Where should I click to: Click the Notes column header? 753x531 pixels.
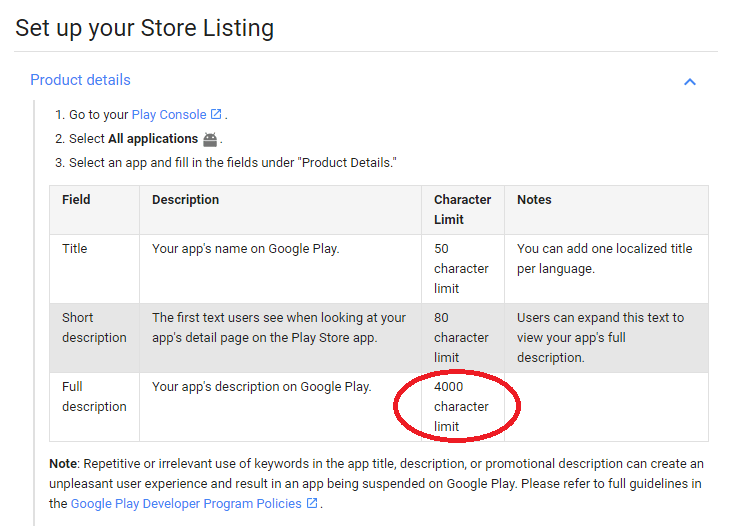(x=534, y=200)
